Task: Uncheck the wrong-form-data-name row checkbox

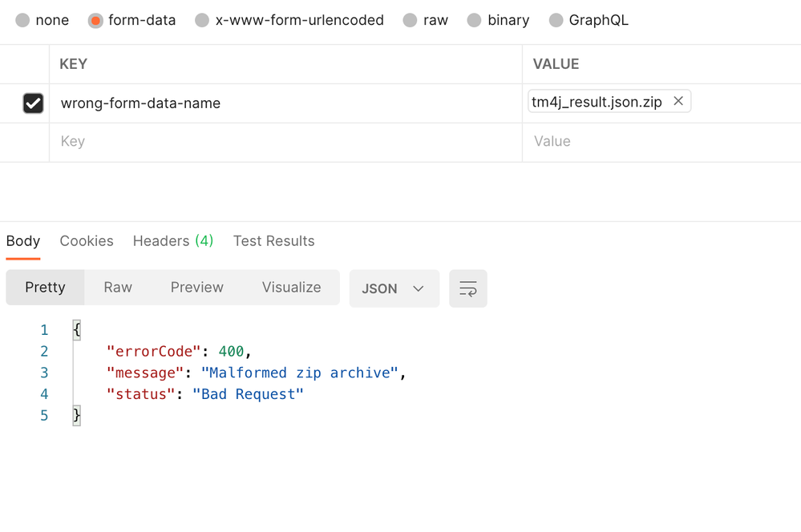Action: pyautogui.click(x=33, y=103)
